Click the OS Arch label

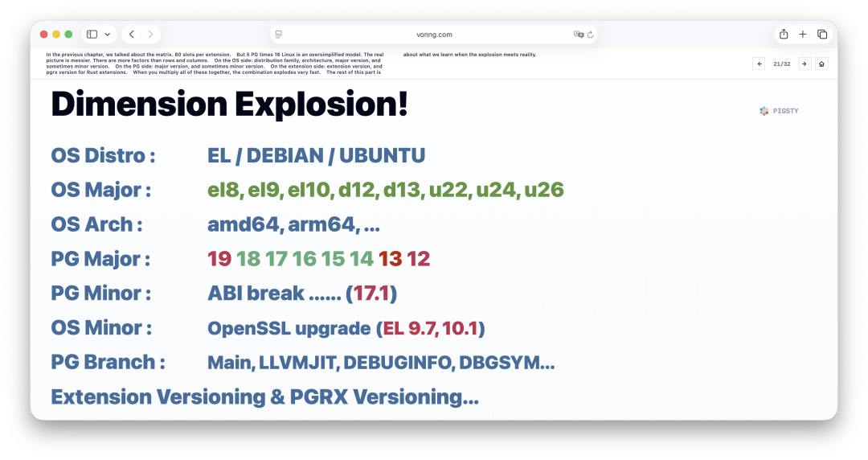point(96,224)
